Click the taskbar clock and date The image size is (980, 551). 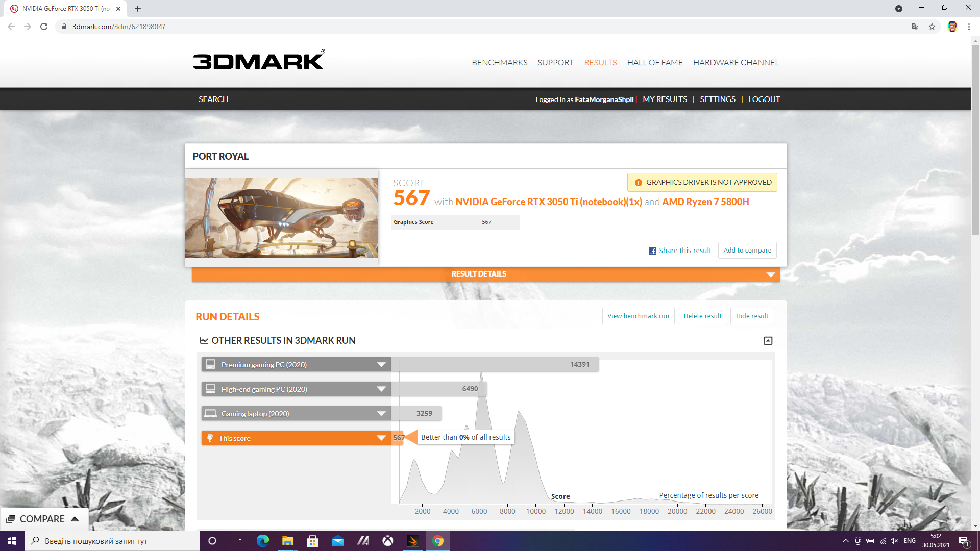click(936, 541)
